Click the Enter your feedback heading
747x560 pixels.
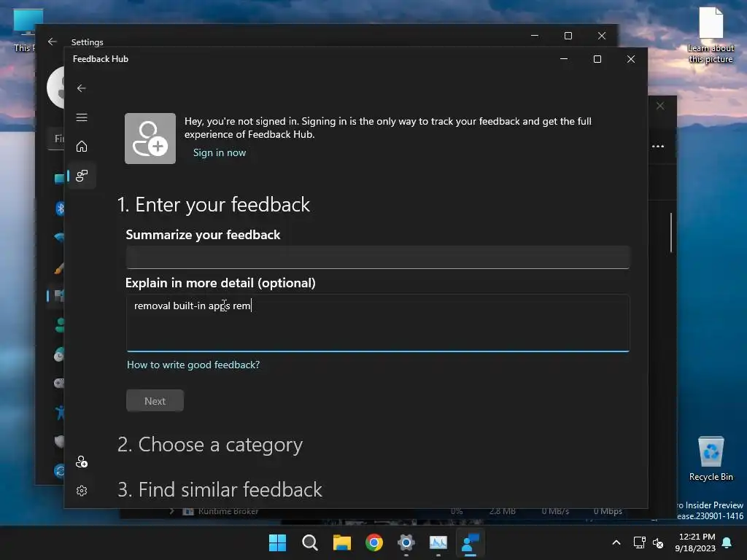[x=214, y=205]
